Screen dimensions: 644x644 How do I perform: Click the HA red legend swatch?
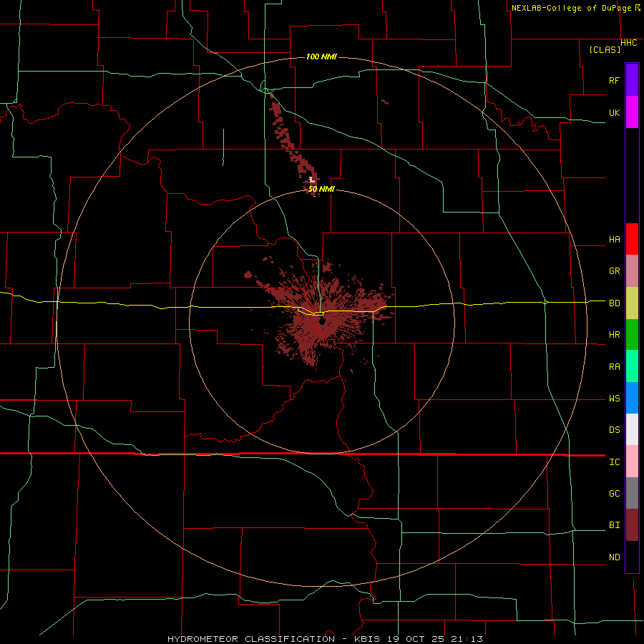632,239
